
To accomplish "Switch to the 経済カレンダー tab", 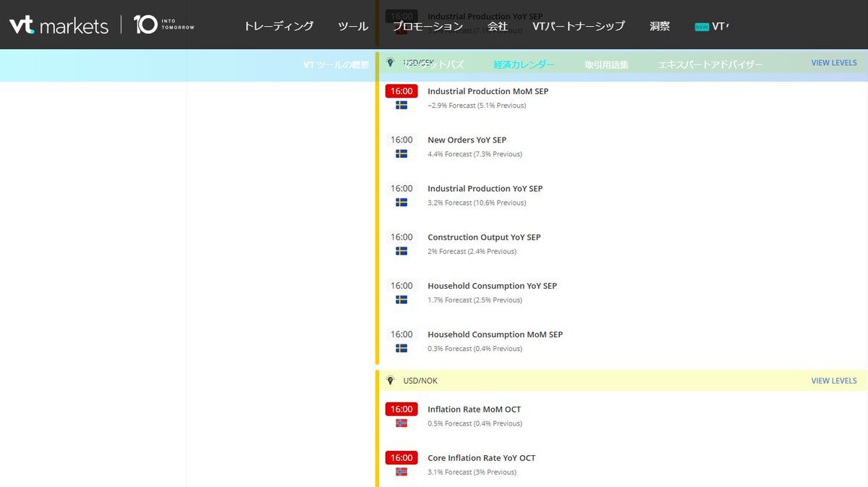I will pos(524,64).
